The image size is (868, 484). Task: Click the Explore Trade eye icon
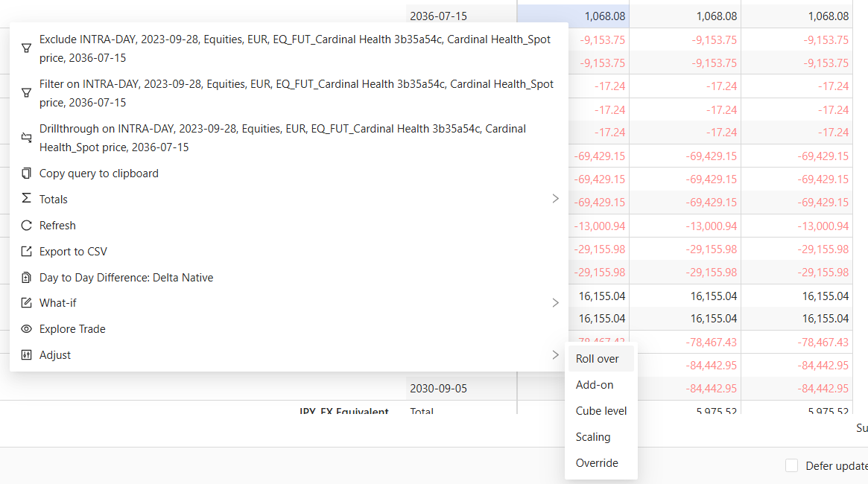[26, 329]
